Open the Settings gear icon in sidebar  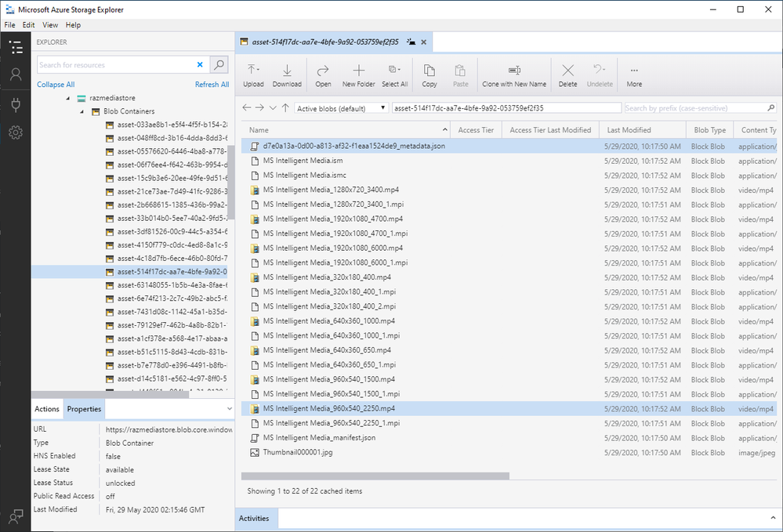[x=16, y=132]
